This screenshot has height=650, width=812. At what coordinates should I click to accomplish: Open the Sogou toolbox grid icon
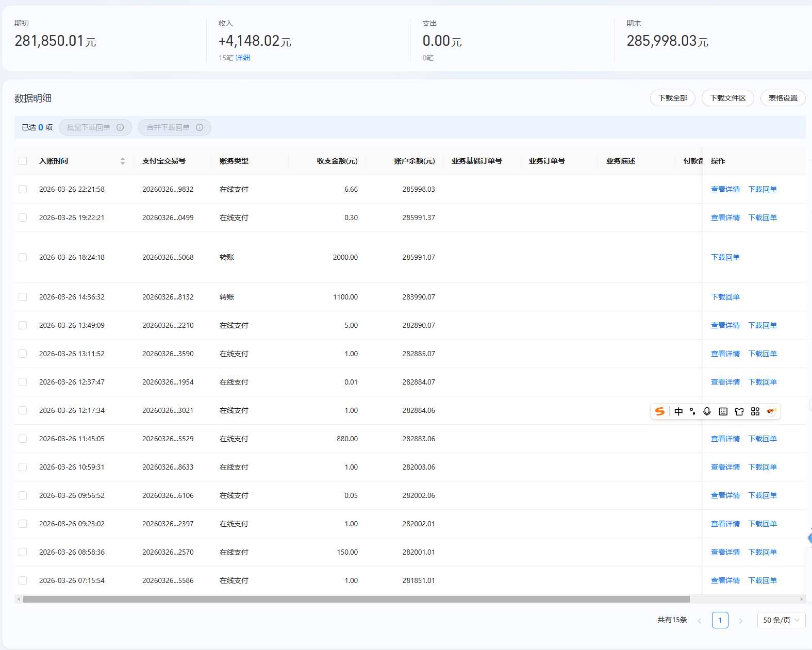[755, 411]
